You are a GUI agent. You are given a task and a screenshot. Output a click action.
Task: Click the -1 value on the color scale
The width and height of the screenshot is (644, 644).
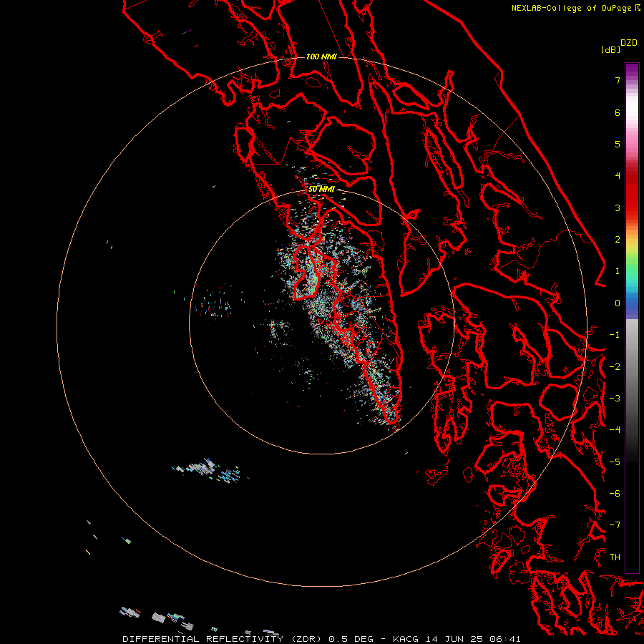click(615, 335)
